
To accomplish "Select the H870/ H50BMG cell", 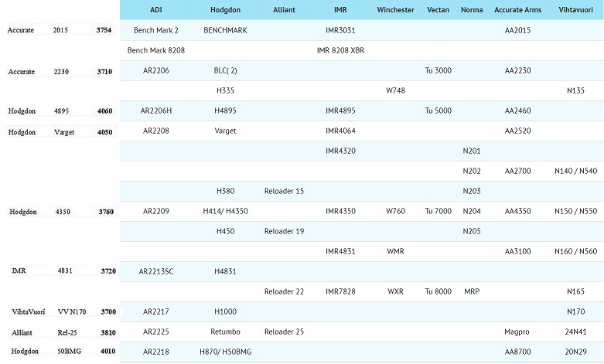I will click(225, 352).
